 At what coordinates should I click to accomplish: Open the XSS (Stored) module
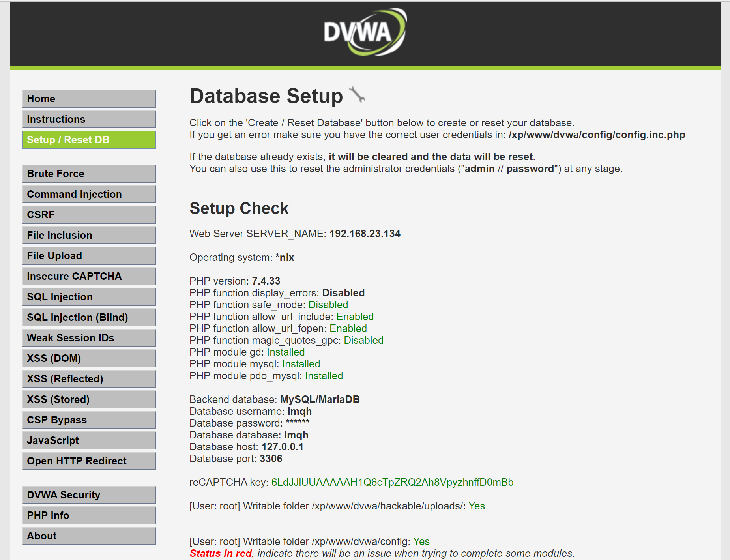[89, 399]
